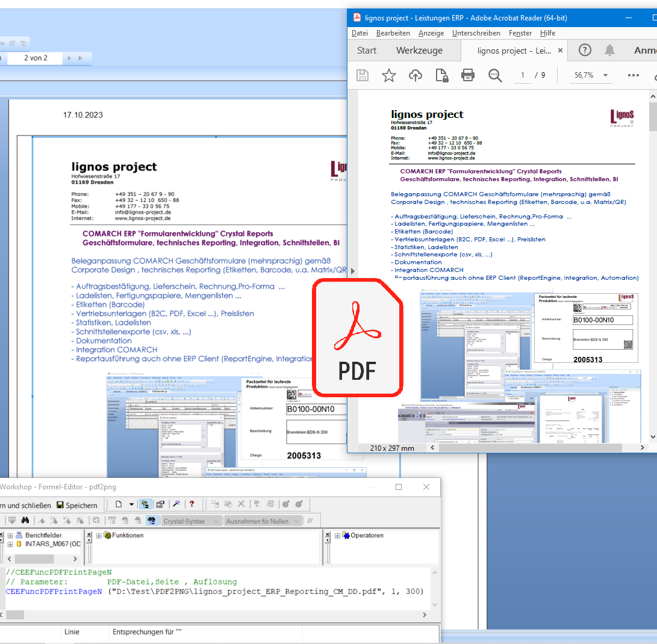The image size is (657, 644).
Task: Click the protect document lock icon
Action: pyautogui.click(x=441, y=75)
